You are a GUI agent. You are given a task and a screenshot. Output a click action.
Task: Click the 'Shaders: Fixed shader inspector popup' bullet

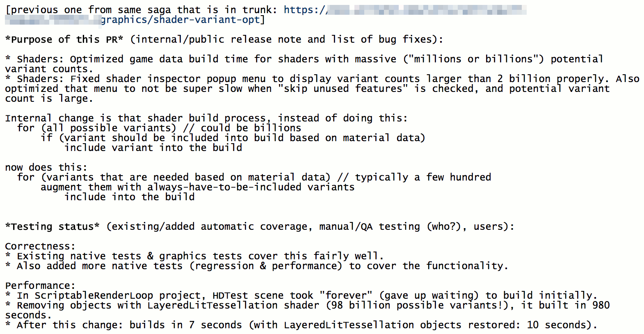point(322,89)
